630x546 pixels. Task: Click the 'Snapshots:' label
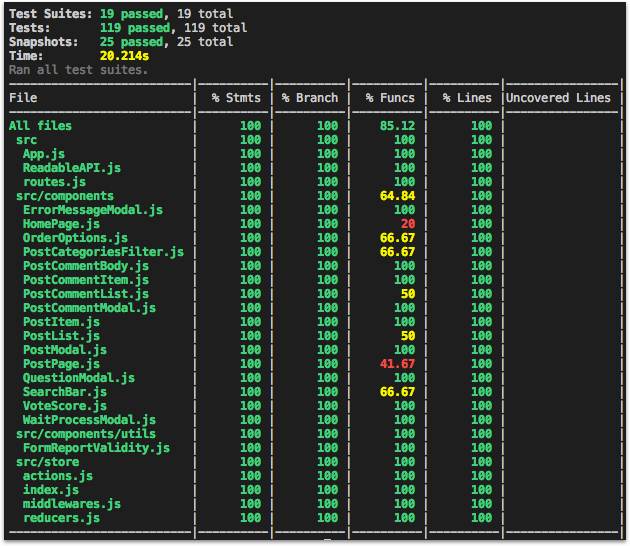click(43, 42)
